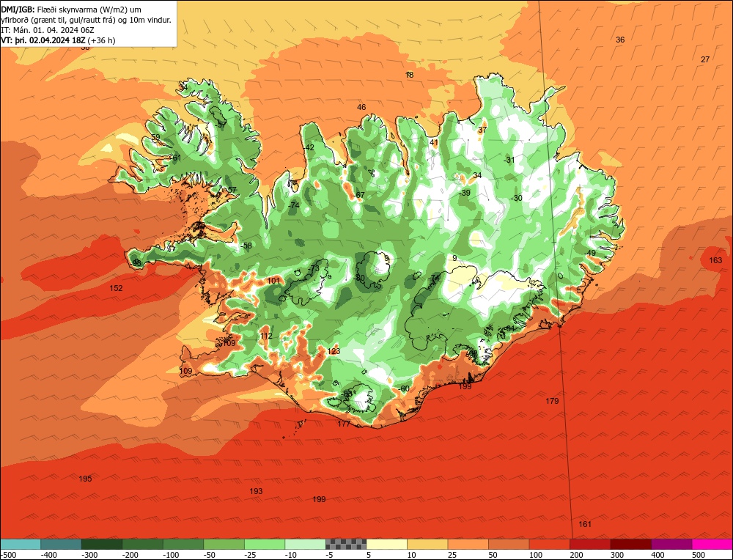The image size is (733, 560).
Task: Click the initial time 'IT: Mán. 01. 04. 2024 06Z'
Action: click(49, 30)
